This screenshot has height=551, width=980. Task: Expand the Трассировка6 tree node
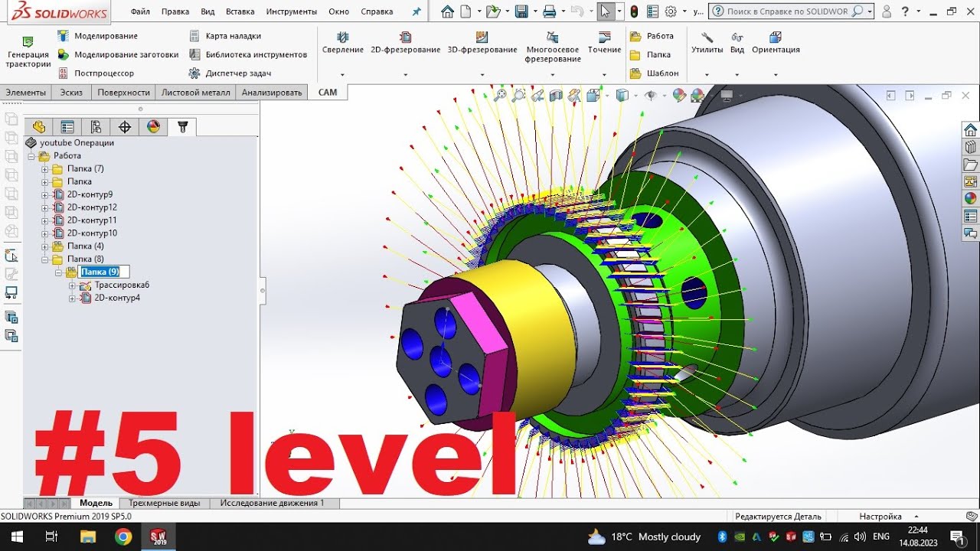click(x=73, y=285)
